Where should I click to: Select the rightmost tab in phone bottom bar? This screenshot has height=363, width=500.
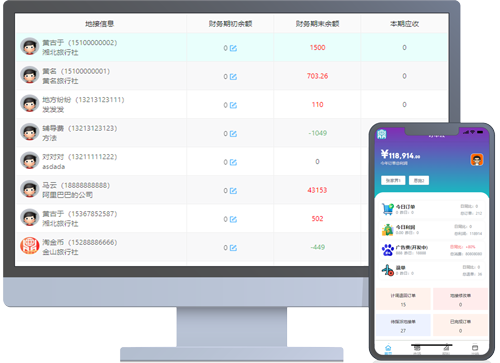(475, 350)
